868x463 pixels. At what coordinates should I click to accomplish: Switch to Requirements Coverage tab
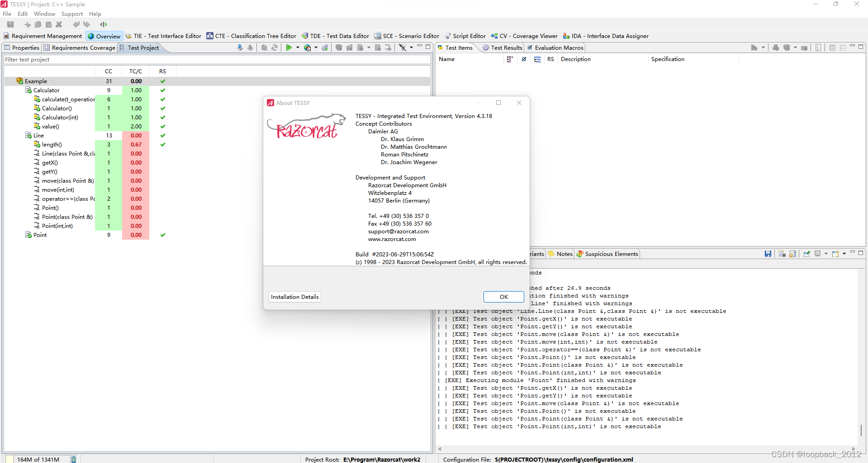coord(80,47)
